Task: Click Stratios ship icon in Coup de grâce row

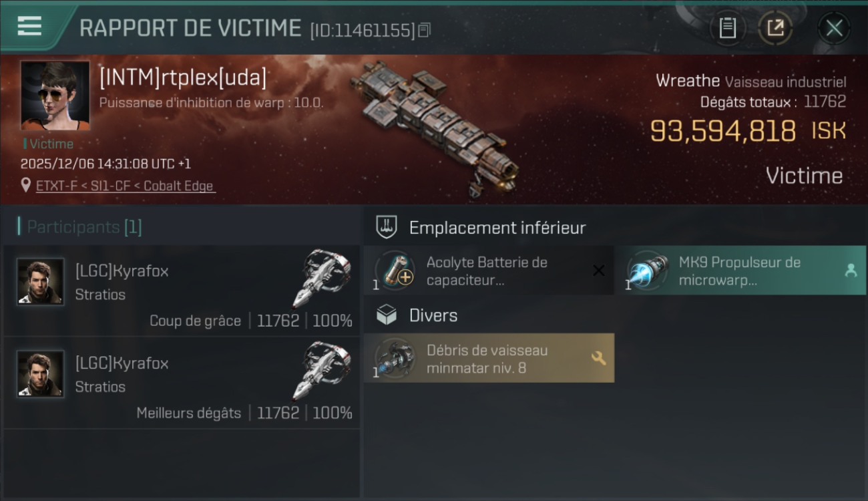Action: coord(322,278)
